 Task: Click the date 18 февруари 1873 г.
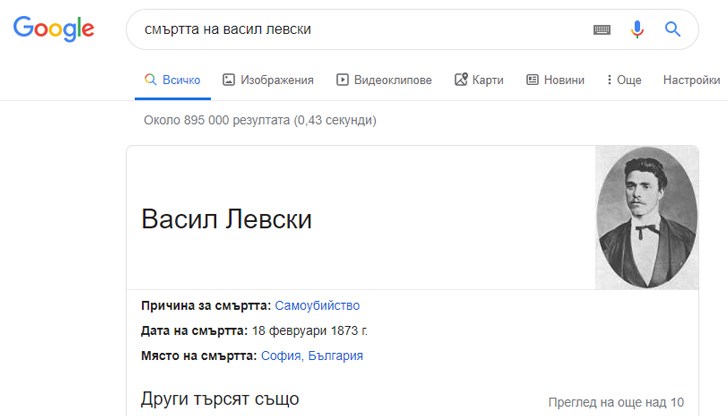tap(309, 331)
